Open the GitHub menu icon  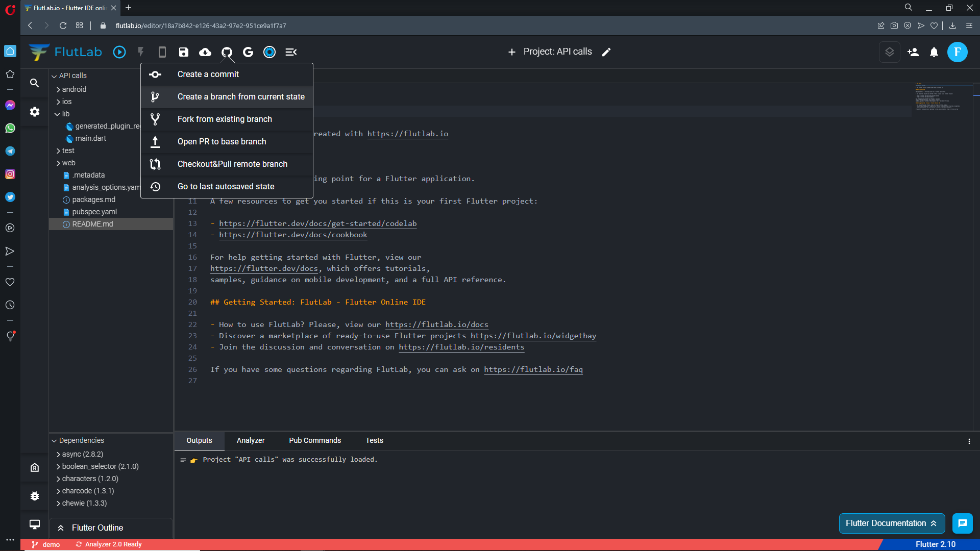227,52
